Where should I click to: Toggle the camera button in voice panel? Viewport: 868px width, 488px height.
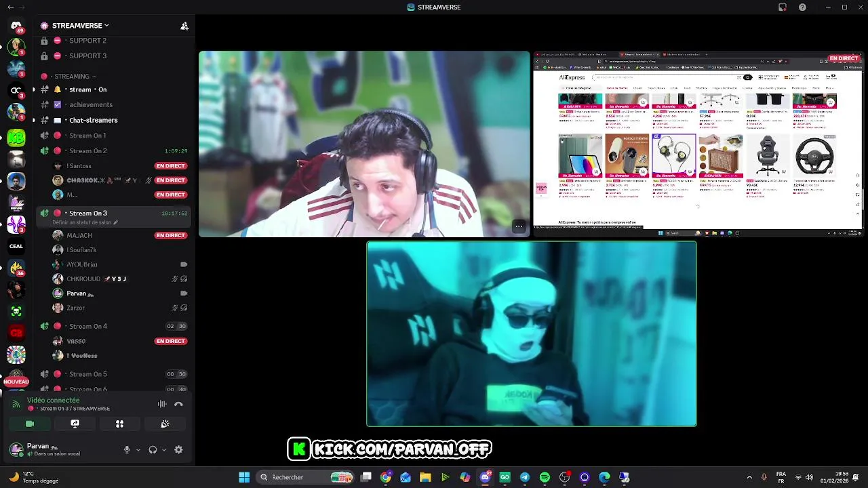30,424
